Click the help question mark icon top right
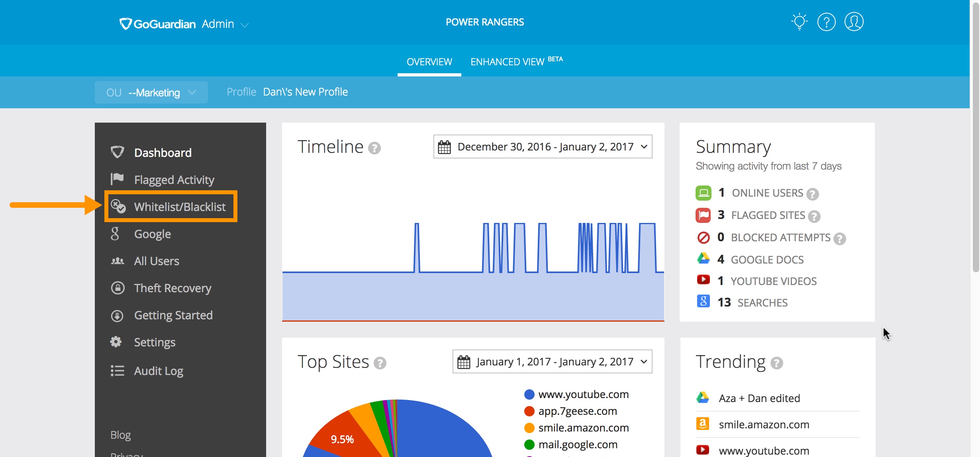Screen dimensions: 980x457 (x=827, y=22)
